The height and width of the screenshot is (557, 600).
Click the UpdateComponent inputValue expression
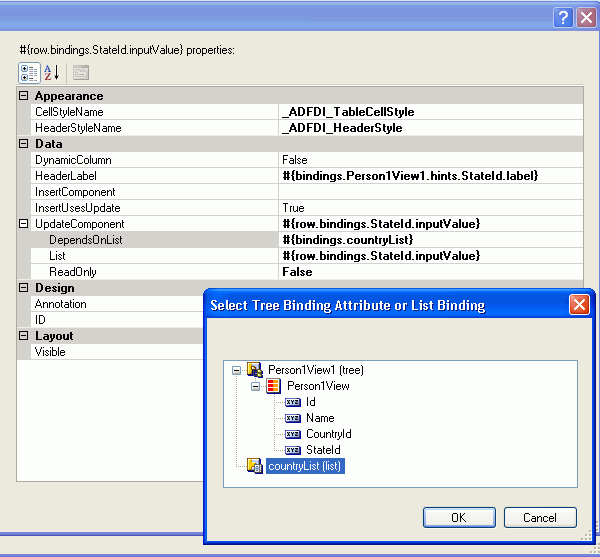[x=431, y=224]
